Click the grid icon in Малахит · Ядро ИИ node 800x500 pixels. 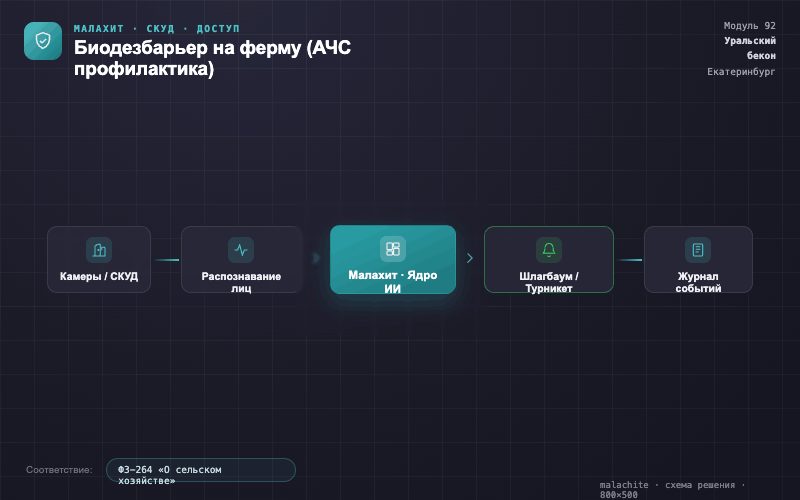pos(393,248)
